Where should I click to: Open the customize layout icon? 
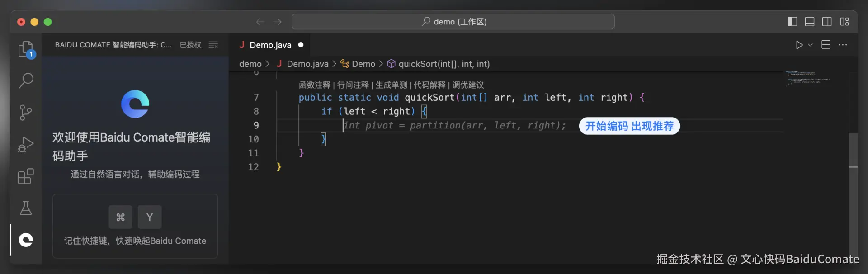pos(844,22)
